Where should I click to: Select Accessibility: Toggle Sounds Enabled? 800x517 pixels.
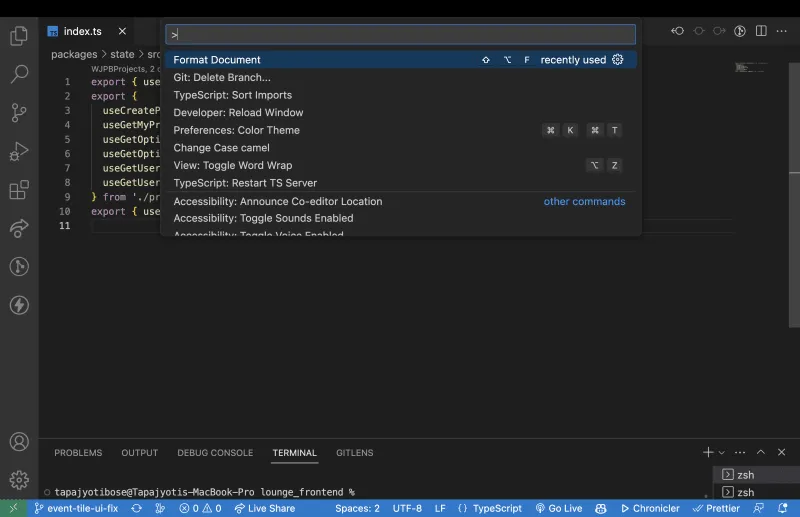pos(401,218)
